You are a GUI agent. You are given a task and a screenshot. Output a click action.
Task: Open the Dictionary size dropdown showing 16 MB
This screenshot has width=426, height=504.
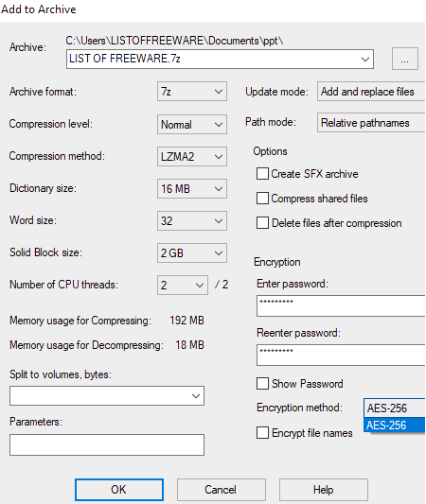pos(192,189)
